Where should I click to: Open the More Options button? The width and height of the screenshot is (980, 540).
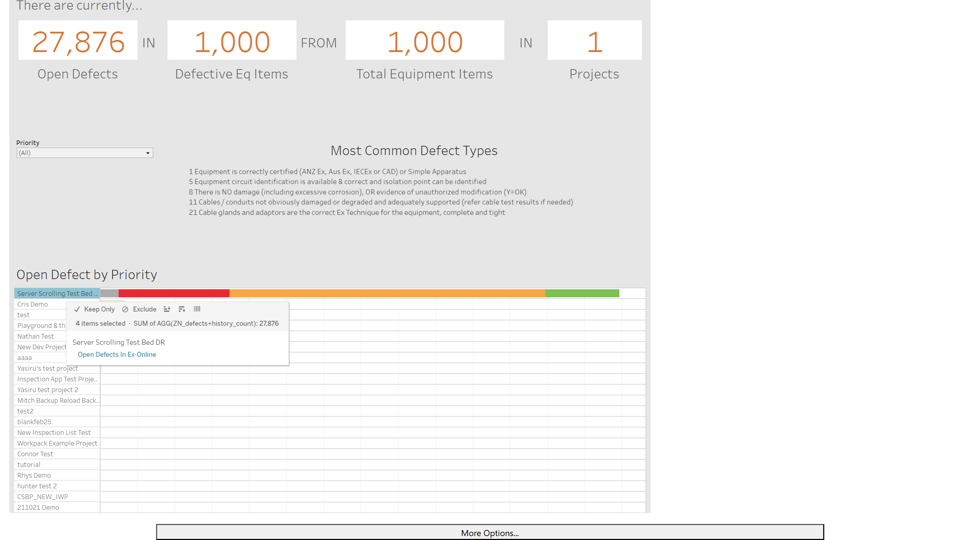[490, 533]
